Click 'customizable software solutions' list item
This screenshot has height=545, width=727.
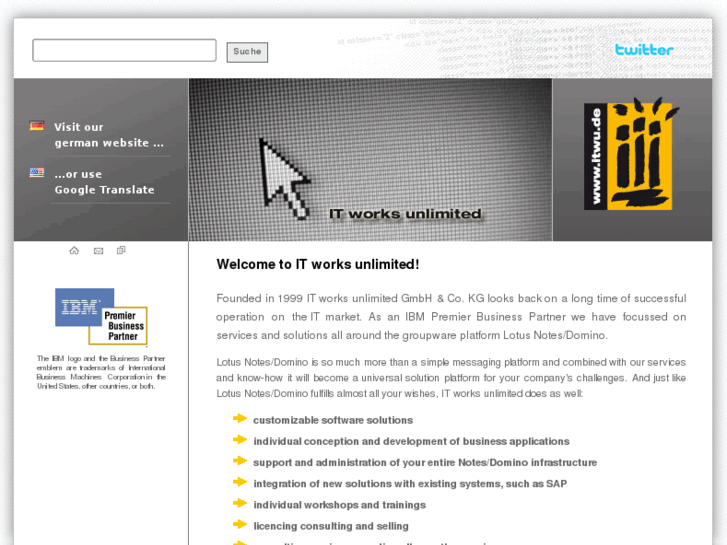point(333,420)
